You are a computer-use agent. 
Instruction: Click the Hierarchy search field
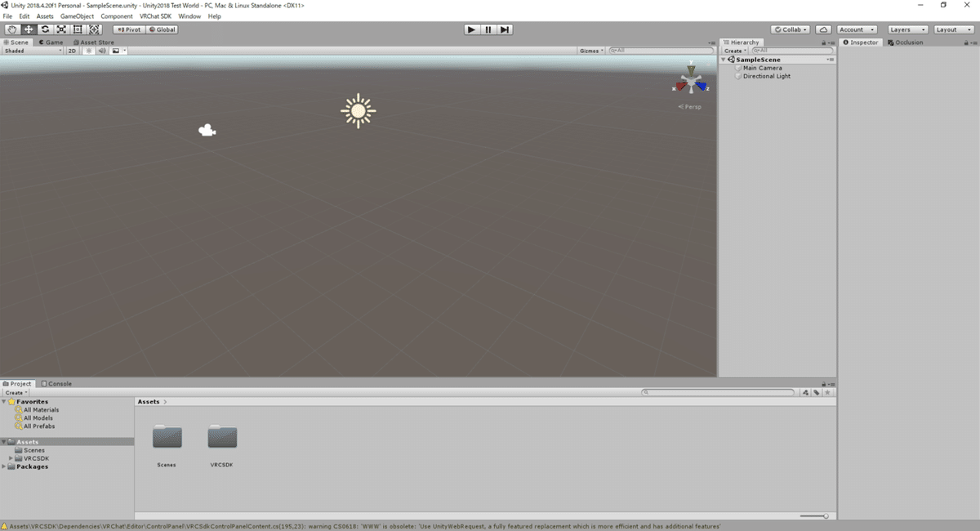(x=791, y=51)
